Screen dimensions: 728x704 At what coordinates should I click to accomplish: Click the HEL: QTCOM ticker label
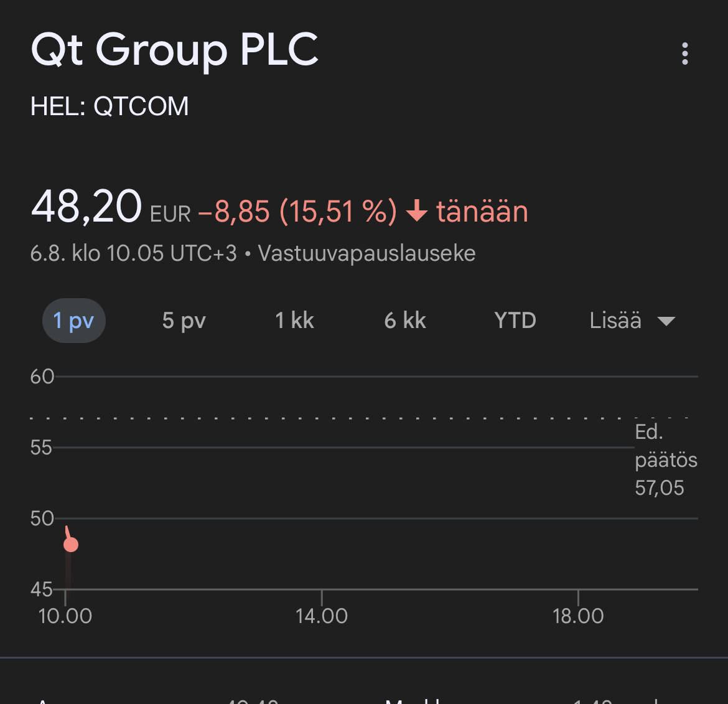[110, 106]
